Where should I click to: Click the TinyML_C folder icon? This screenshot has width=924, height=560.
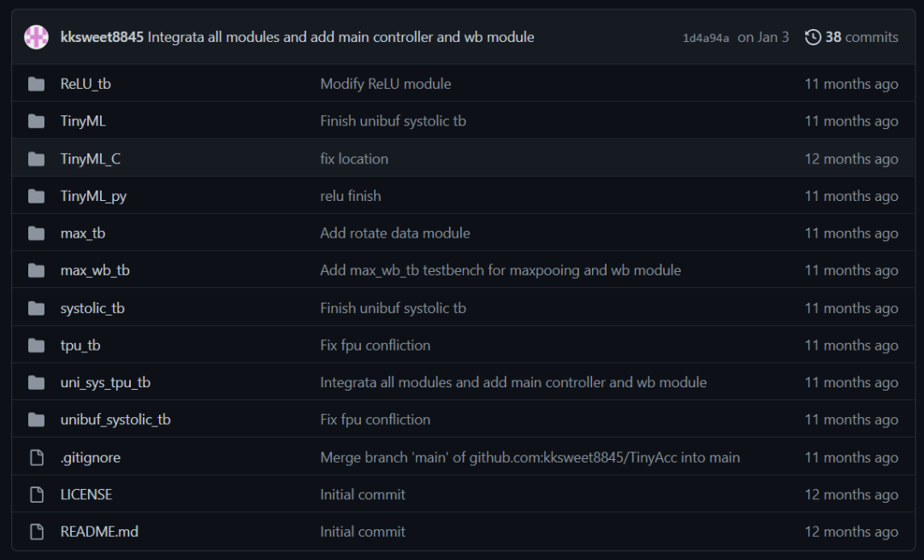(x=36, y=159)
